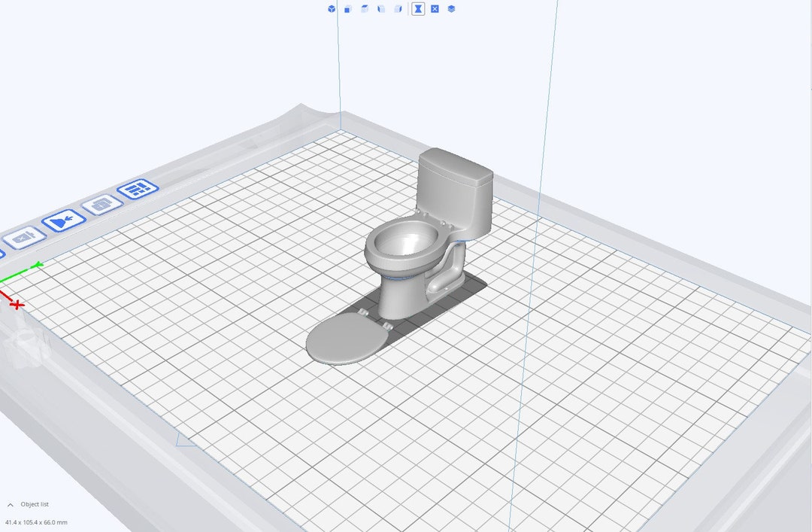Viewport: 812px width, 532px height.
Task: Open the stacked layers view icon
Action: 450,8
